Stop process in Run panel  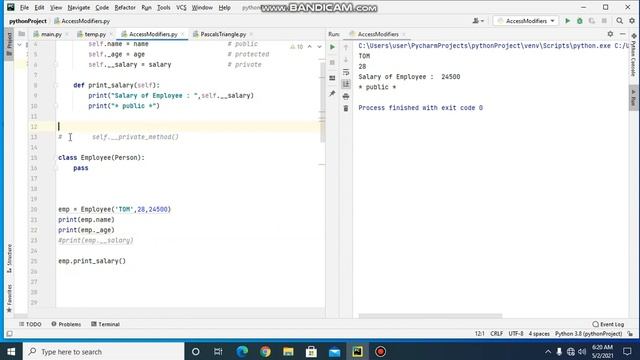click(332, 62)
